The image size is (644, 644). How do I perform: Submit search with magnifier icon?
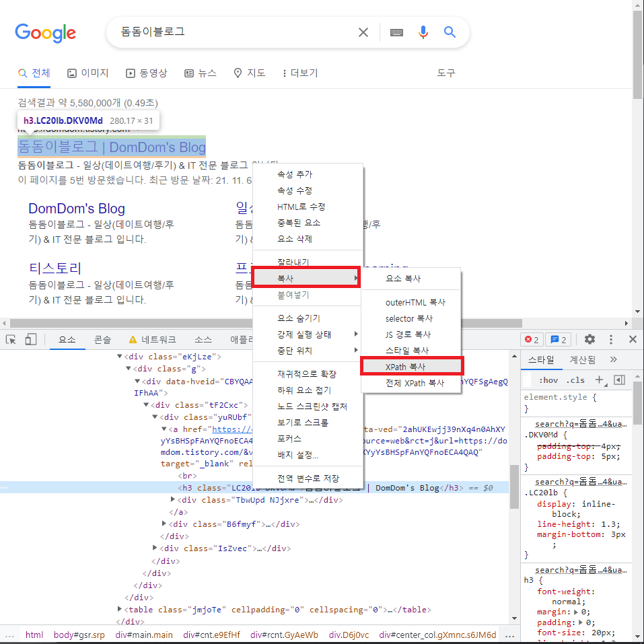[450, 32]
